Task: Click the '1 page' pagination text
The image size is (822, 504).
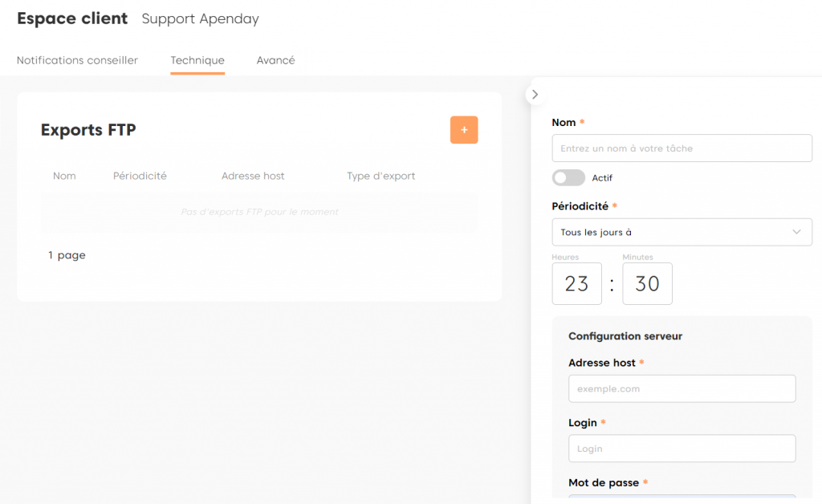Action: click(x=67, y=255)
